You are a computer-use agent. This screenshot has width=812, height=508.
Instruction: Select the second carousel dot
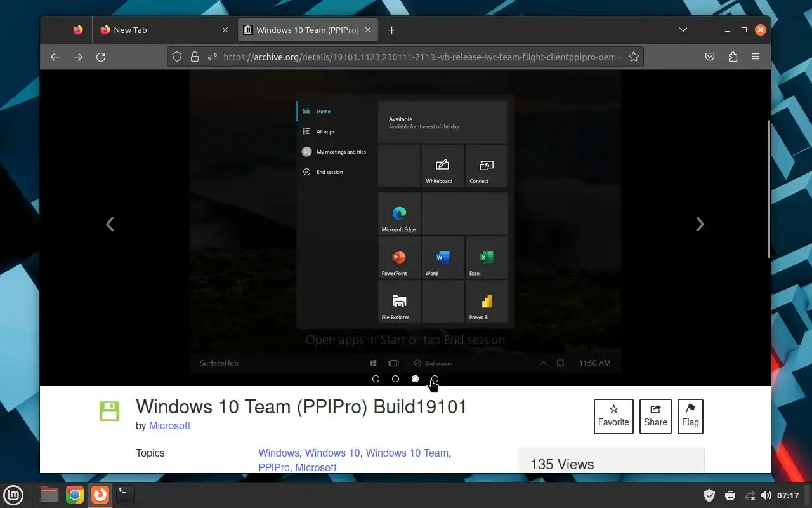coord(395,378)
